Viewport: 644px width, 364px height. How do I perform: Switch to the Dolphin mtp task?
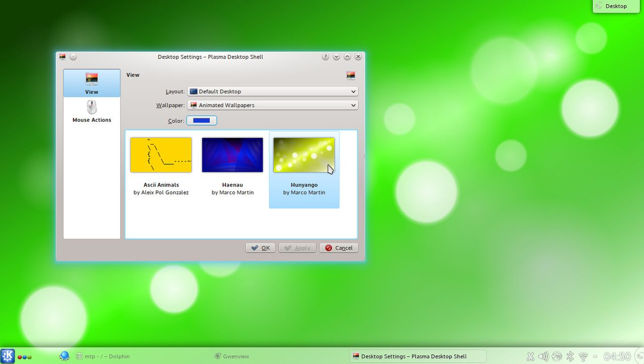[103, 356]
